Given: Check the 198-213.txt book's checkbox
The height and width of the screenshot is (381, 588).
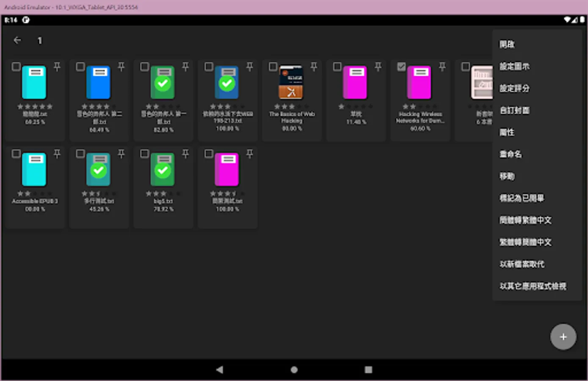Looking at the screenshot, I should 208,66.
